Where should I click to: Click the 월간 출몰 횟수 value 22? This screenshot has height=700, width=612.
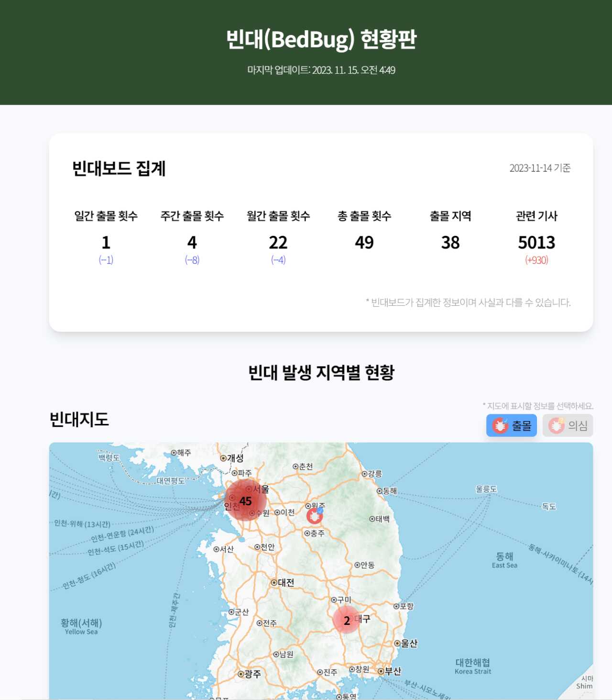[278, 243]
